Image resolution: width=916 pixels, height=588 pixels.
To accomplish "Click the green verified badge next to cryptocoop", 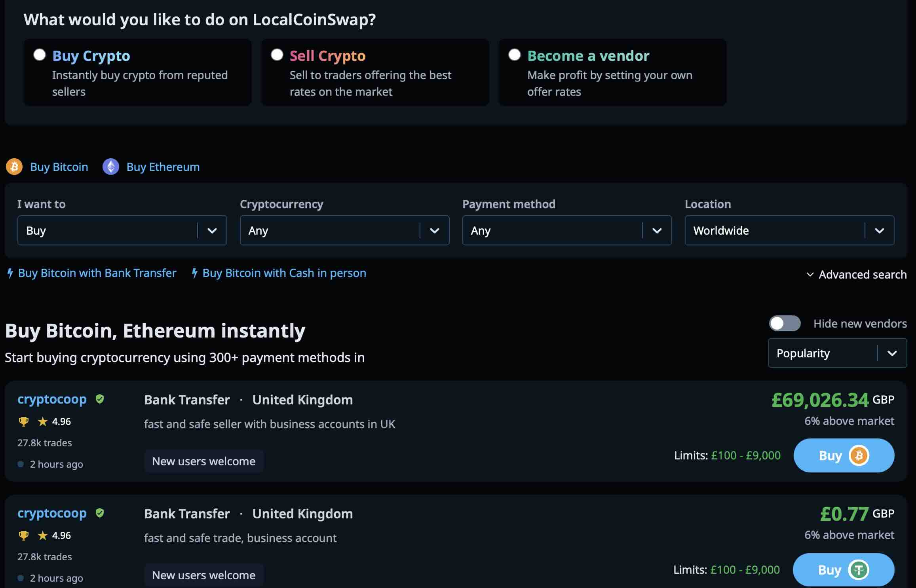I will (x=99, y=399).
